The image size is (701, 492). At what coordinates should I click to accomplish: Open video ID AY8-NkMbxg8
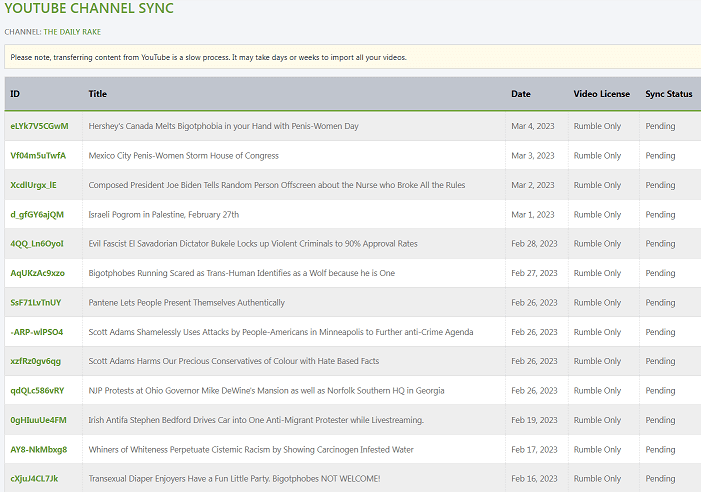click(38, 450)
